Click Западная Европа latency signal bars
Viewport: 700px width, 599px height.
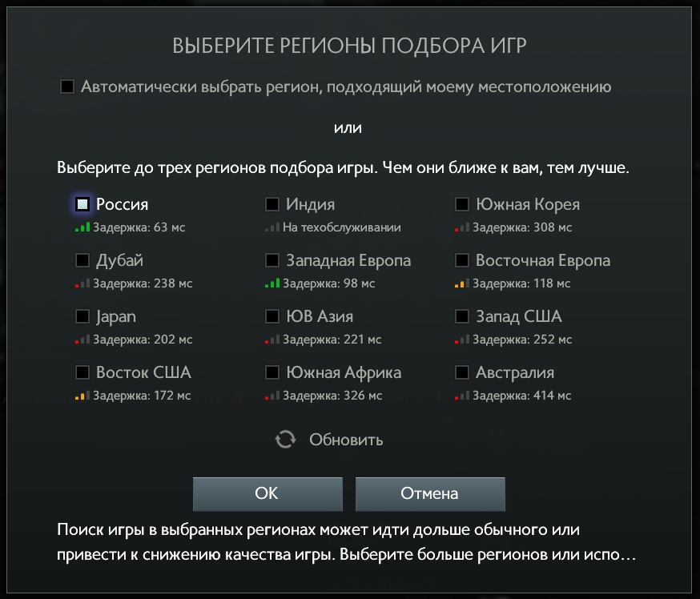272,283
